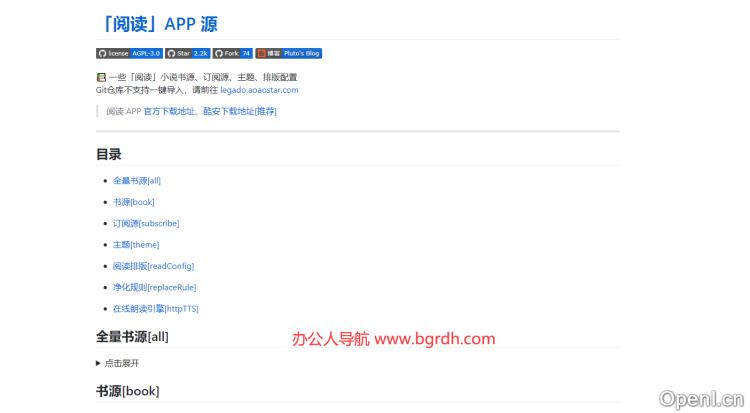Jump to 书源[book] in the contents list
This screenshot has height=413, width=750.
pyautogui.click(x=133, y=202)
